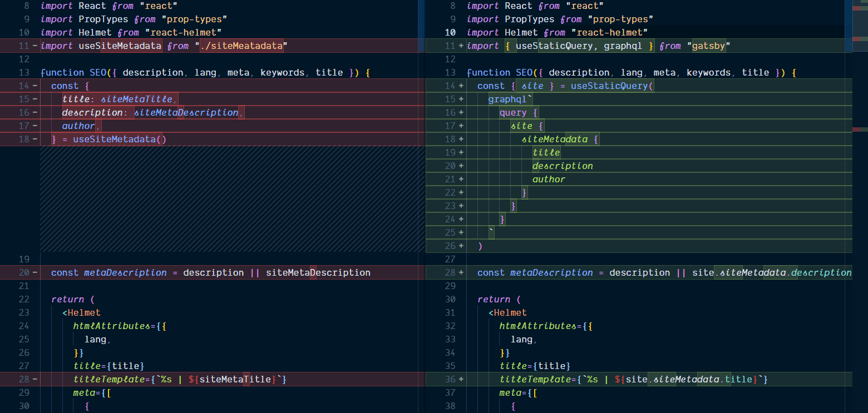This screenshot has height=413, width=868.
Task: Click the minus marker on left line 11
Action: [x=35, y=46]
